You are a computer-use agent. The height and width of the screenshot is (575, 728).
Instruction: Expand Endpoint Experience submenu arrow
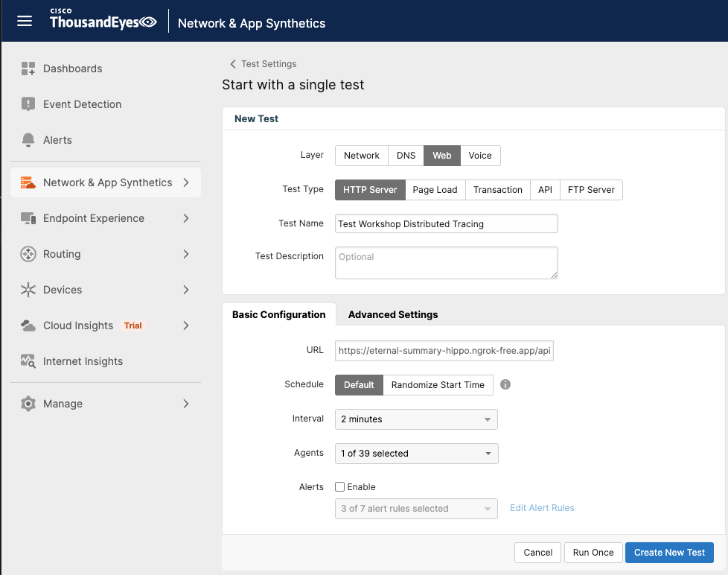click(185, 218)
